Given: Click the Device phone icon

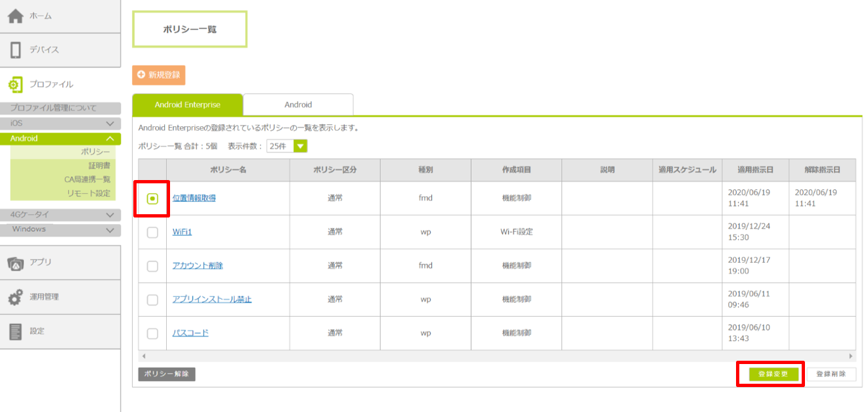Looking at the screenshot, I should point(16,50).
